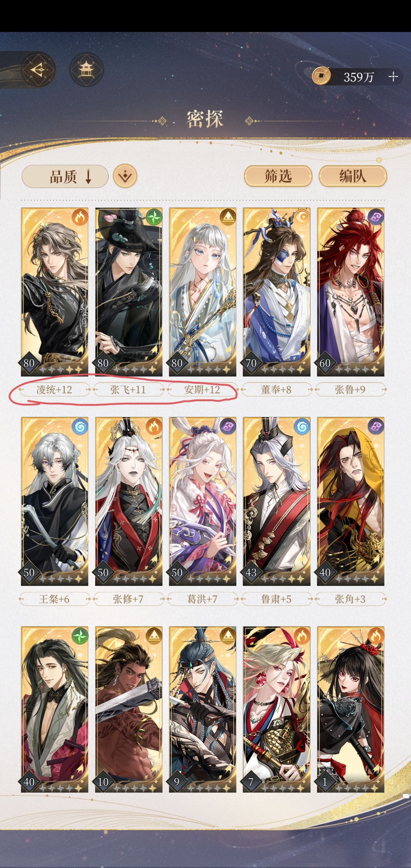The width and height of the screenshot is (411, 868).
Task: Tap the gold coin currency icon
Action: (x=322, y=76)
